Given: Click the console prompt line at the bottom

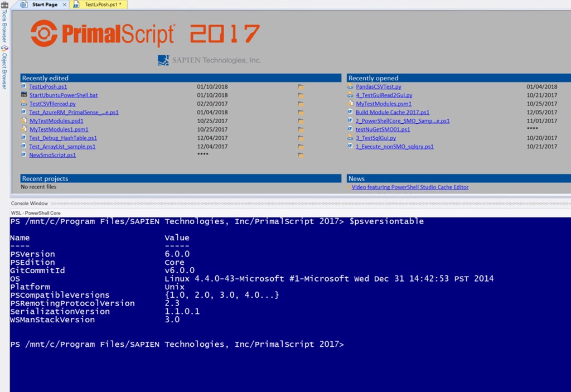Looking at the screenshot, I should [177, 344].
